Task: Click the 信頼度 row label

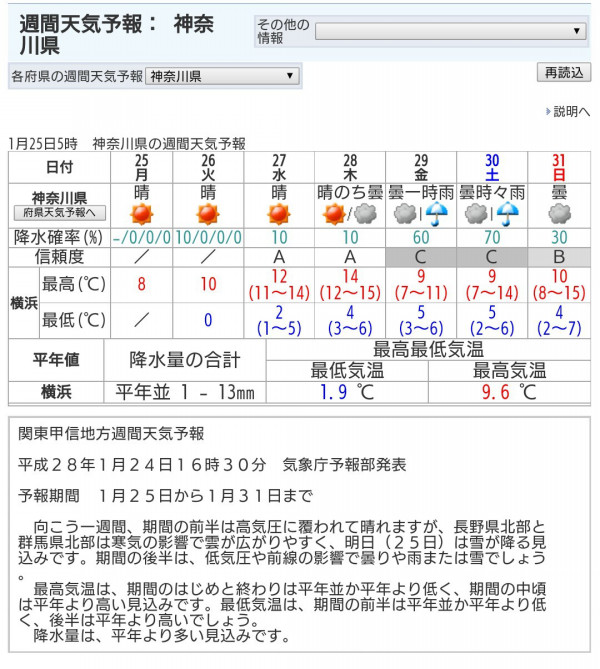Action: pos(59,257)
